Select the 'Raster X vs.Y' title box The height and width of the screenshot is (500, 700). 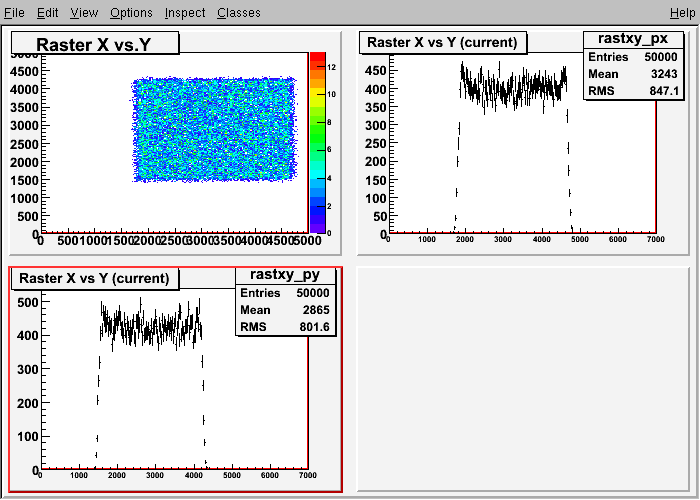[95, 43]
